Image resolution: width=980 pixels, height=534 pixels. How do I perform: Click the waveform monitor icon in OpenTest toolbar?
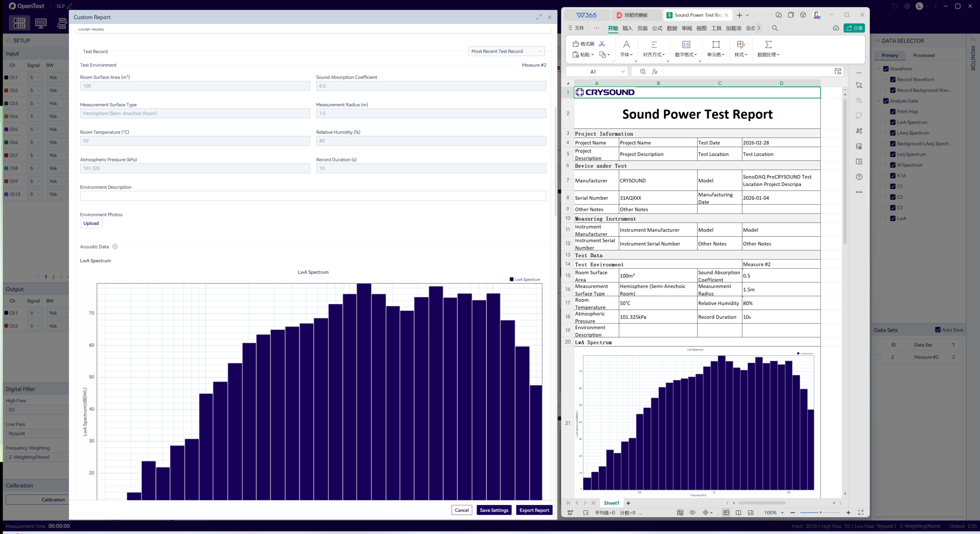click(41, 23)
